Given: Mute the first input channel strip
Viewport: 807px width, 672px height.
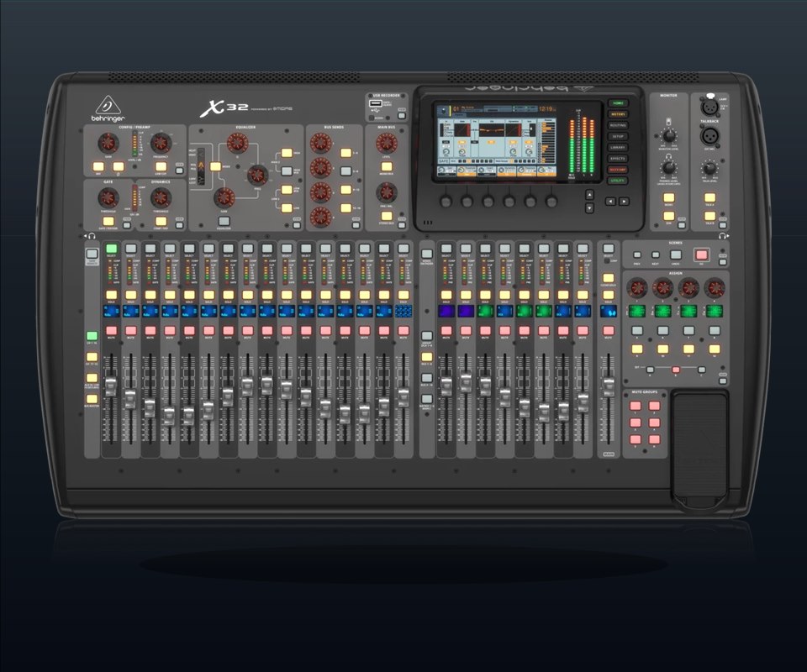Looking at the screenshot, I should click(x=111, y=331).
